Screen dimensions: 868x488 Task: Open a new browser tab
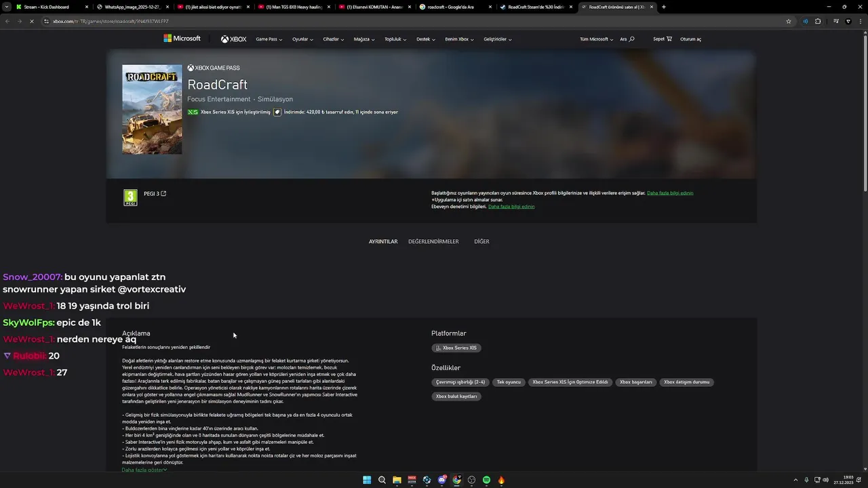(x=664, y=7)
